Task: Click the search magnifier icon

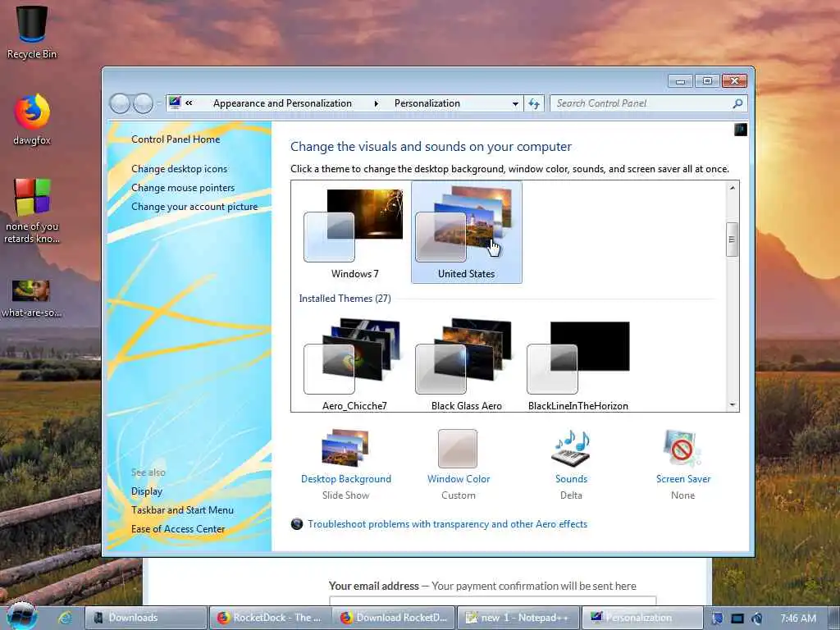Action: tap(737, 103)
